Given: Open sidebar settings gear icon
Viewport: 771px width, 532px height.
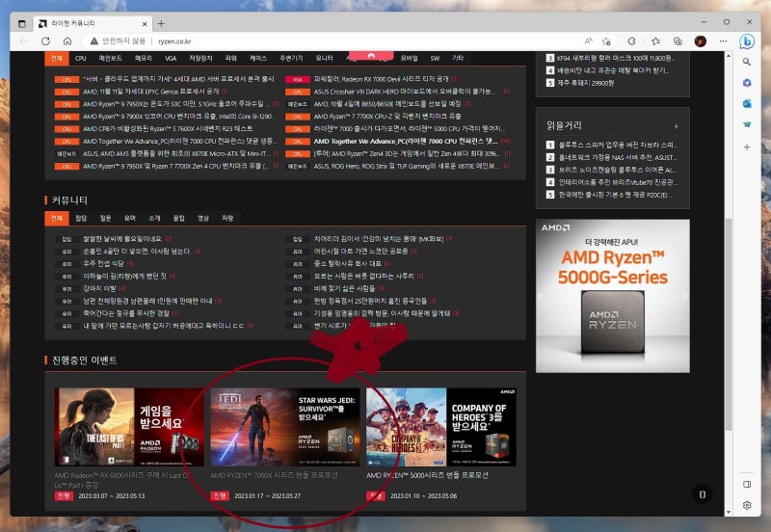Looking at the screenshot, I should [747, 505].
